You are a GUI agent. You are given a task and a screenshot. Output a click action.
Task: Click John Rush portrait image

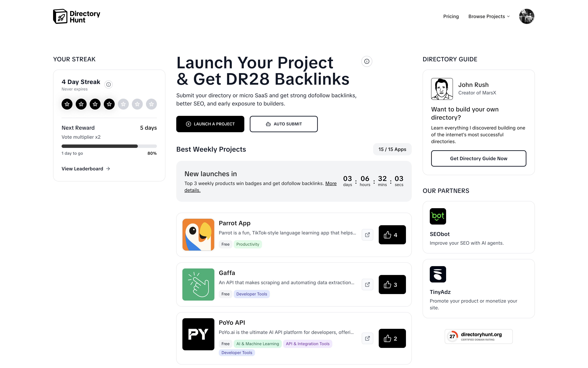pyautogui.click(x=442, y=89)
